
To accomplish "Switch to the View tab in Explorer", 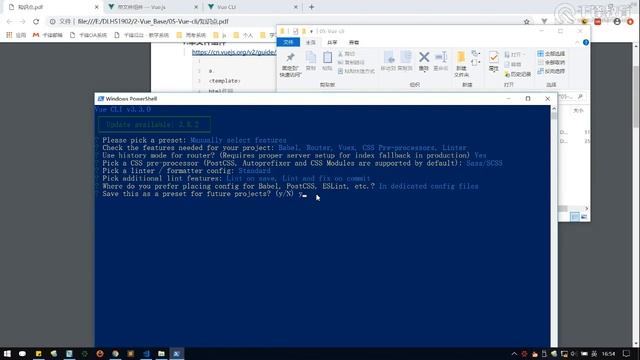I will 354,42.
